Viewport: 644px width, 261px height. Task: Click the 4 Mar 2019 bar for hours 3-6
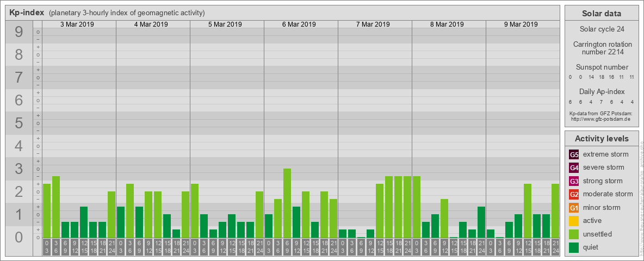click(130, 210)
